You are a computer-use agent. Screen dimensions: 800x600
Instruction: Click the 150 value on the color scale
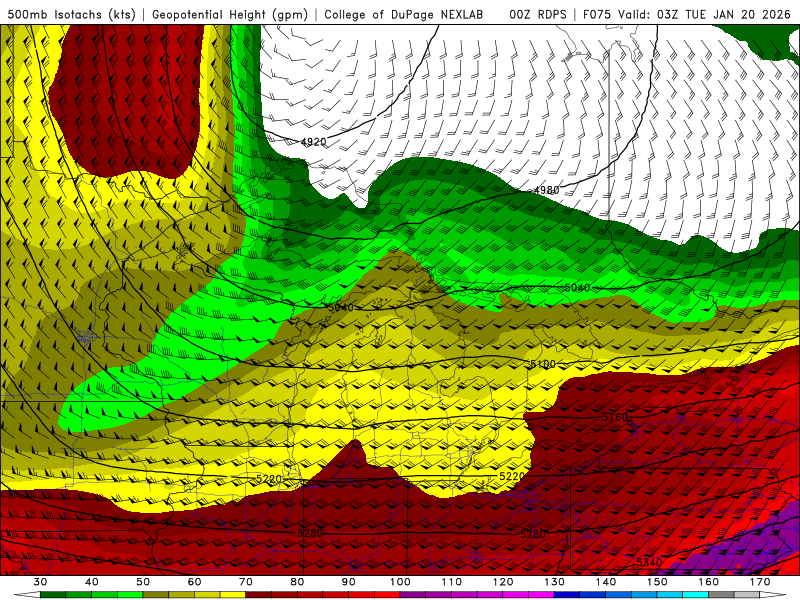pos(657,582)
